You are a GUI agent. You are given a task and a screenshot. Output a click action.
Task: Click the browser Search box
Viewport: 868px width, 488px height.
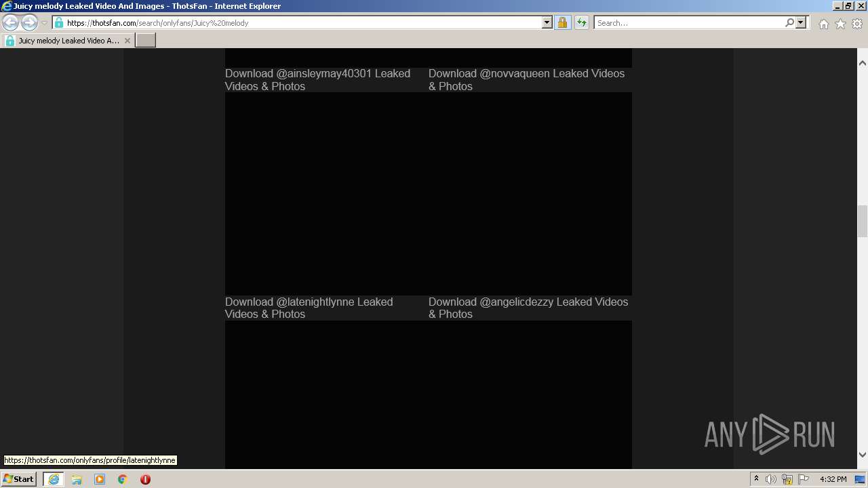pyautogui.click(x=689, y=23)
